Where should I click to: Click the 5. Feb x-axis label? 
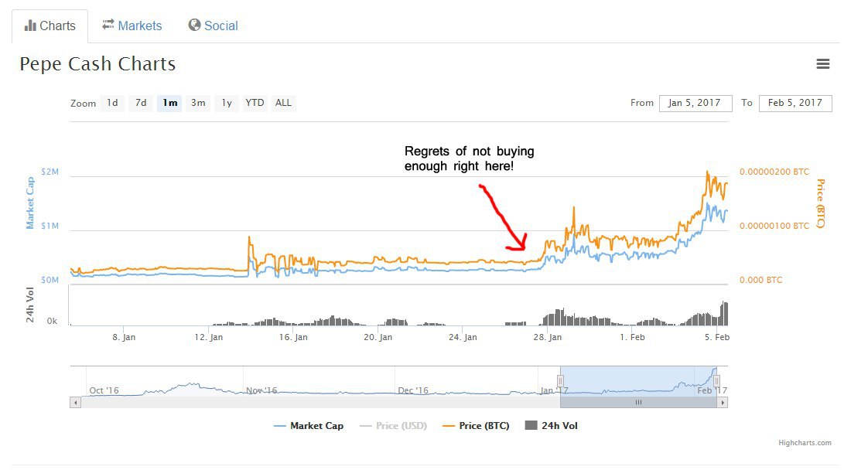point(717,337)
